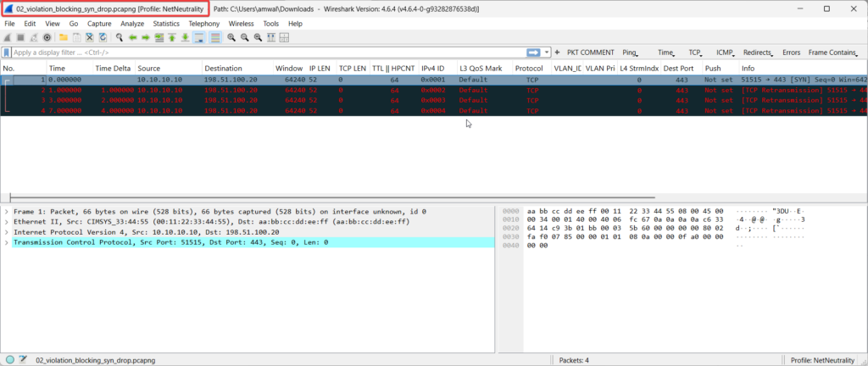Click the display filter bookmark icon
The width and height of the screenshot is (868, 366).
click(7, 53)
